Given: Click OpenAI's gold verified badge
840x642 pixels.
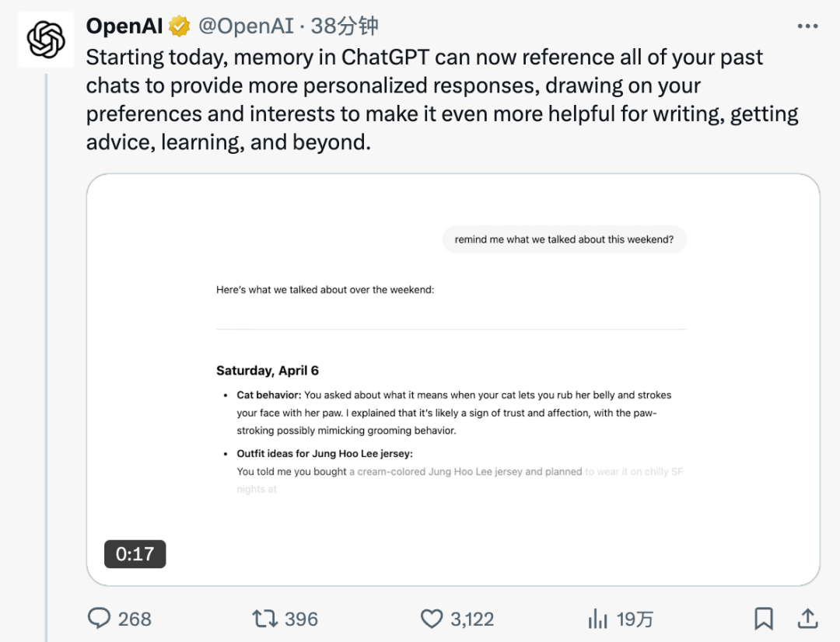Looking at the screenshot, I should (180, 25).
